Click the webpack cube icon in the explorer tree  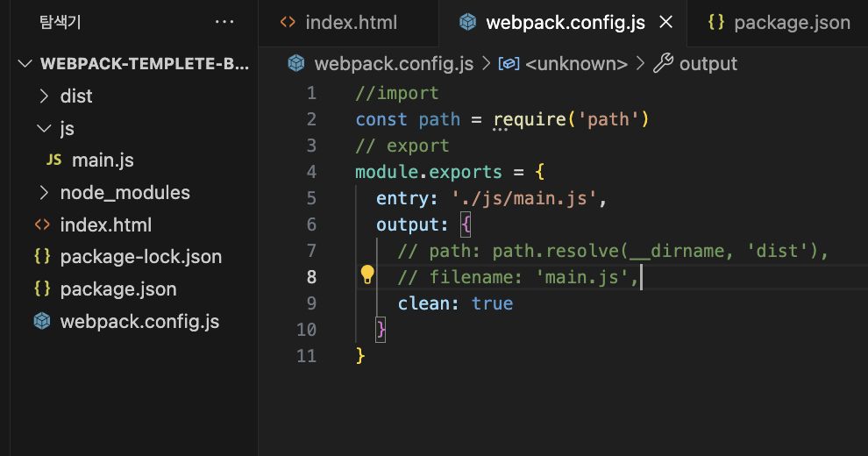(x=42, y=321)
